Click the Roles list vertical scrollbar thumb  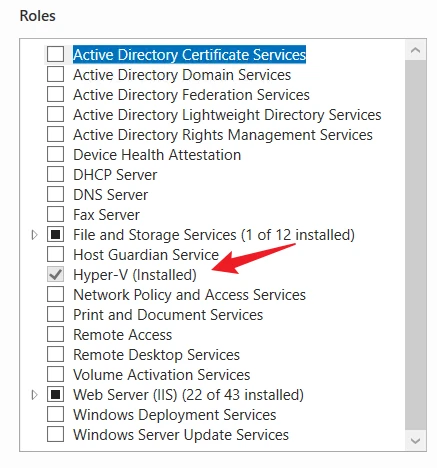tap(415, 245)
